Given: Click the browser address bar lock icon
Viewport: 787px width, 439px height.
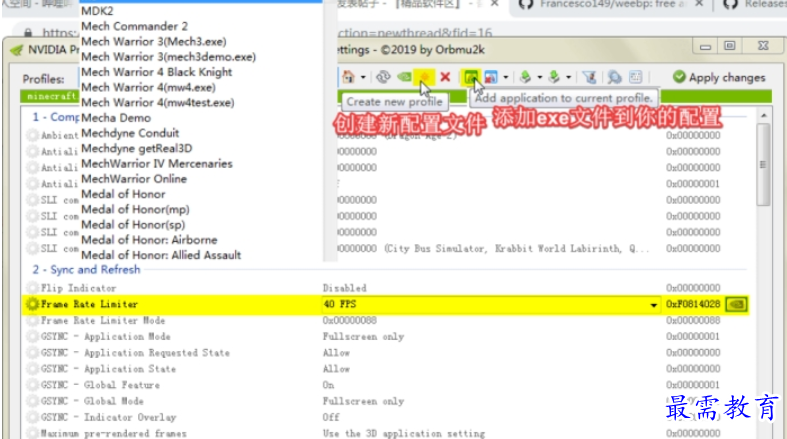Looking at the screenshot, I should pos(28,33).
